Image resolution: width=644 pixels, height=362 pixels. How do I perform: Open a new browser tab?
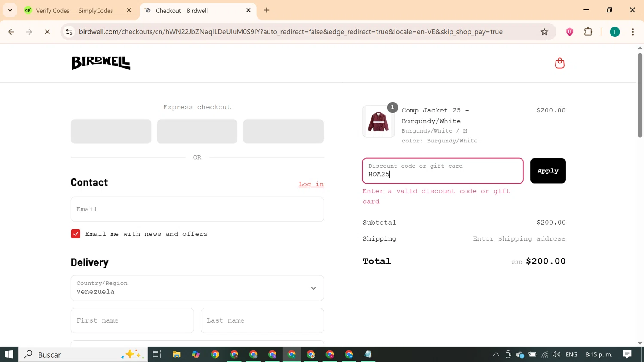pos(267,10)
